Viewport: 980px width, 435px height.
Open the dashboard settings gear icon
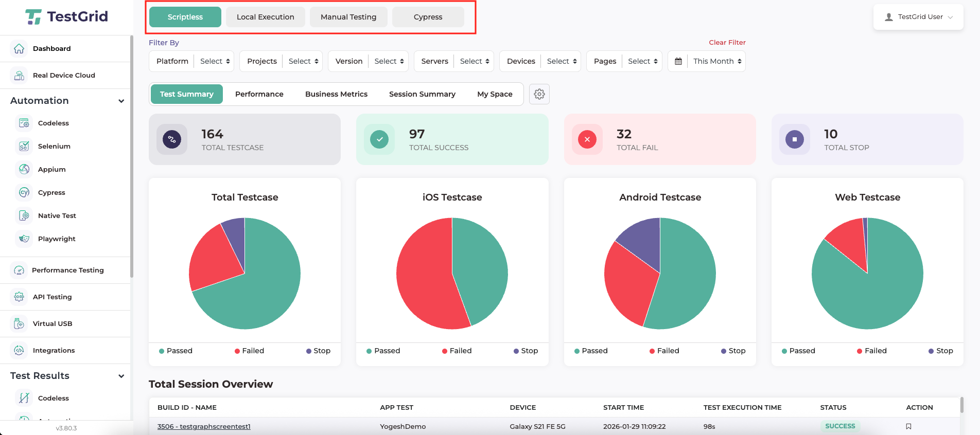539,95
